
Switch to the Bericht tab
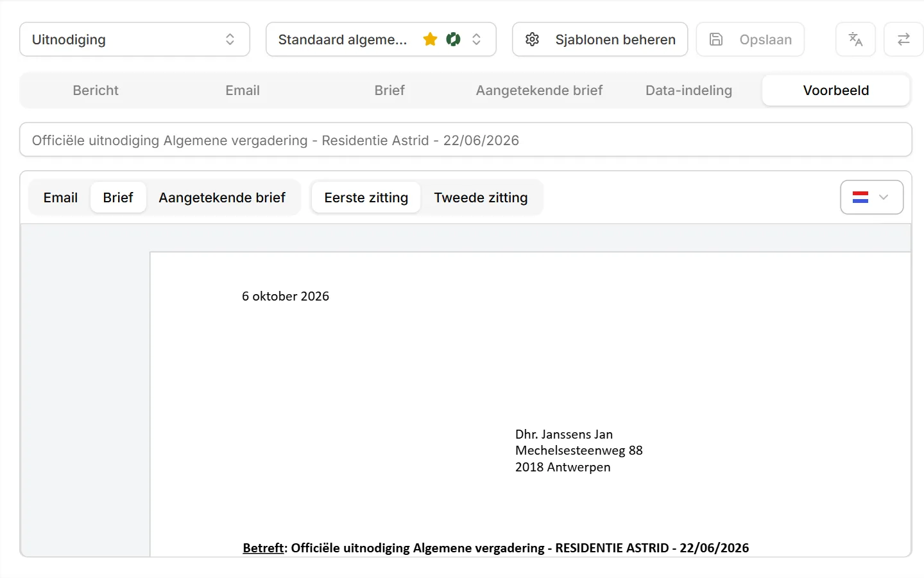click(x=96, y=91)
